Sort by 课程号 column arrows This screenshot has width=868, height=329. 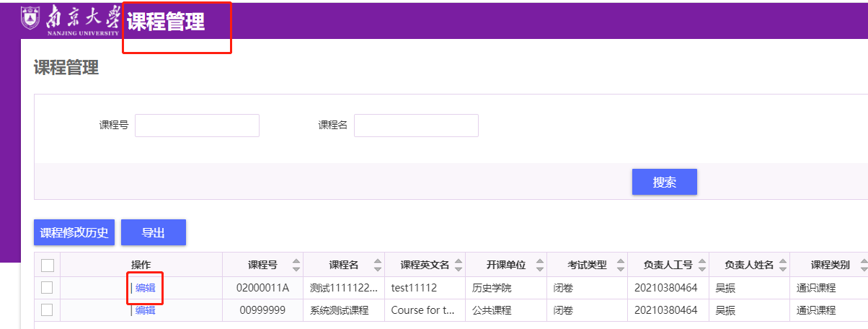coord(295,265)
